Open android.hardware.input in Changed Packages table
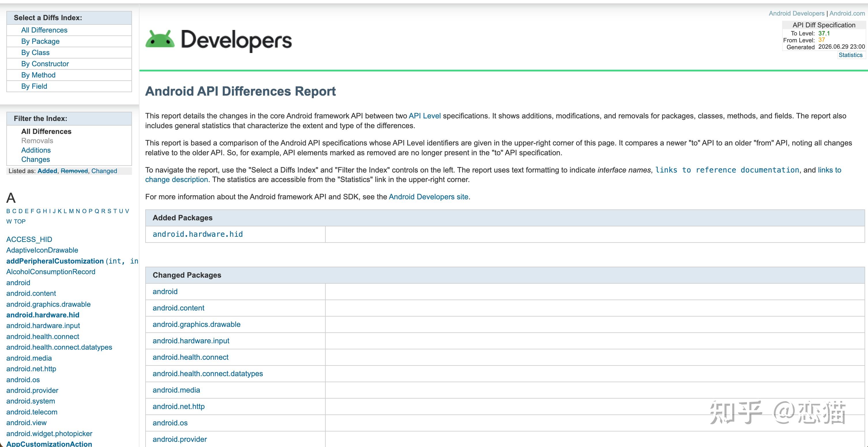 point(191,341)
